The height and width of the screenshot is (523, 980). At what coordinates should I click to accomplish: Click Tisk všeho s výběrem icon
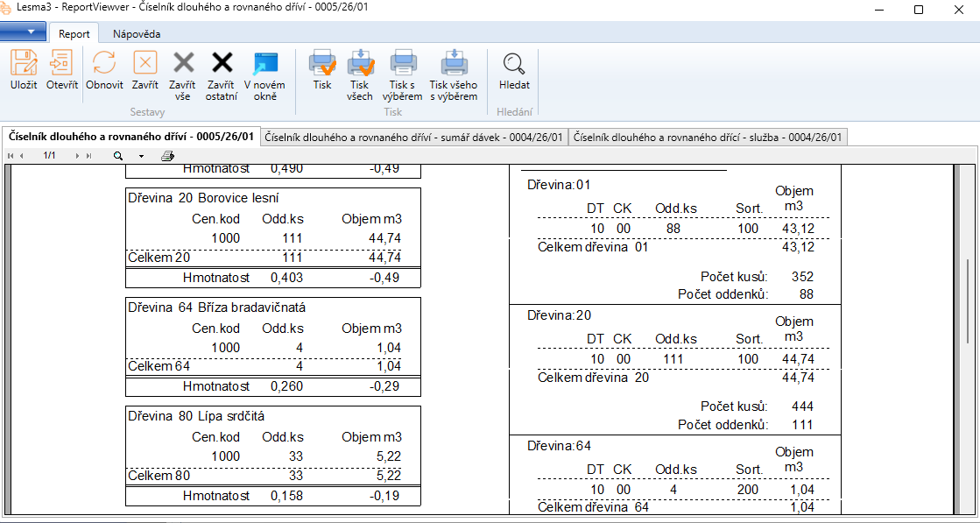454,74
